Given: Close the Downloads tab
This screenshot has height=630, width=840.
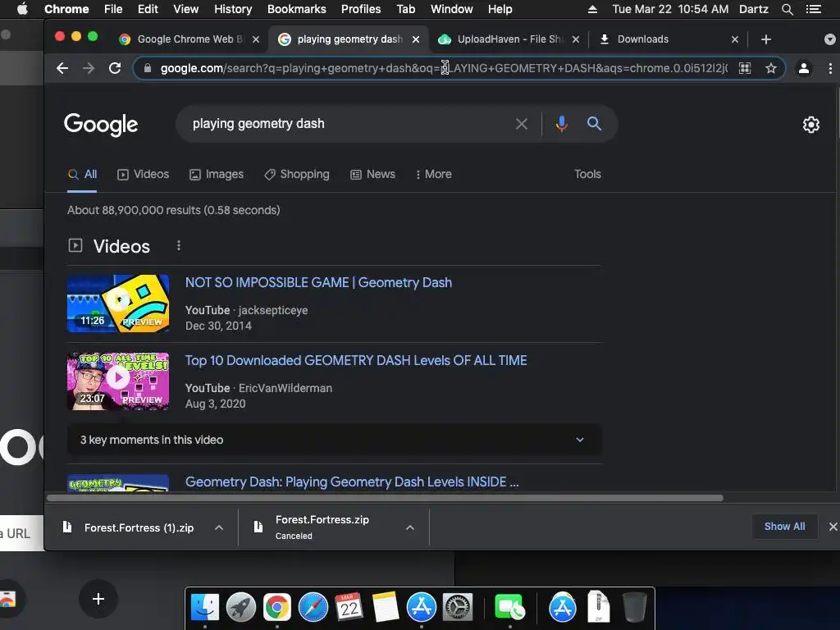Looking at the screenshot, I should point(735,39).
